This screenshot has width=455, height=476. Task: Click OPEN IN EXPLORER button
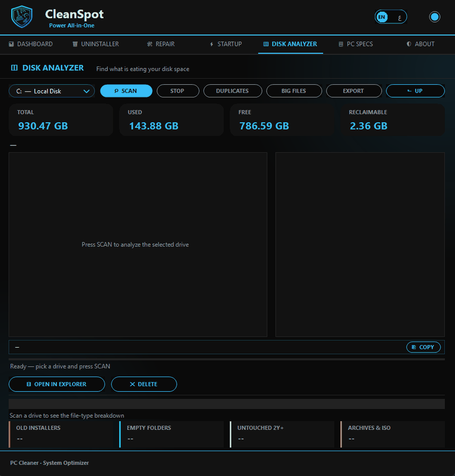[x=57, y=384]
